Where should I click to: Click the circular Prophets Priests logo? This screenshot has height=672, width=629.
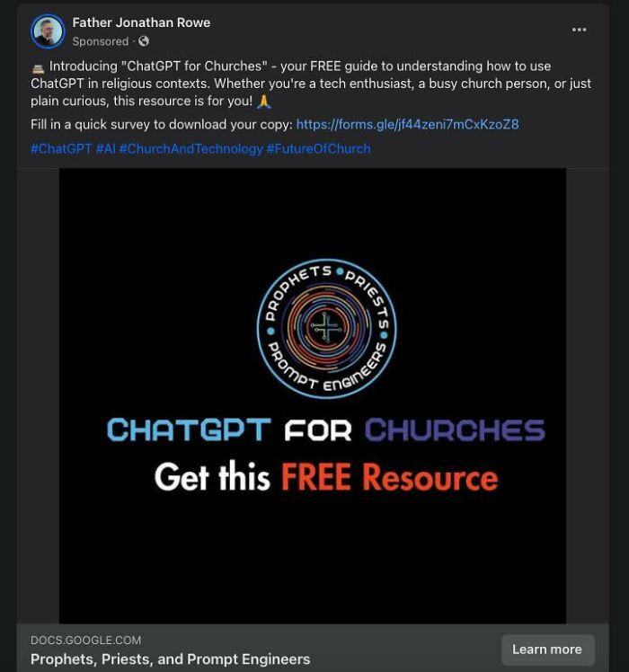[326, 329]
